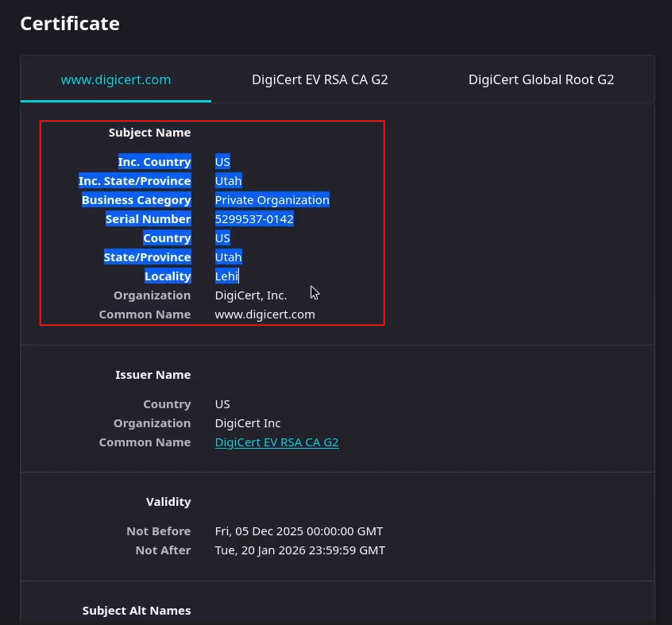Click the Business Category label

pos(137,200)
